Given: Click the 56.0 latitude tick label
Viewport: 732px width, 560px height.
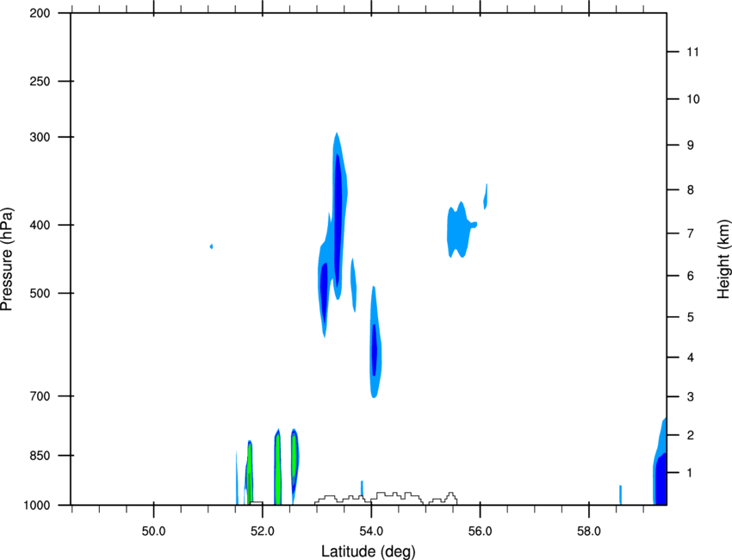Looking at the screenshot, I should pyautogui.click(x=481, y=532).
